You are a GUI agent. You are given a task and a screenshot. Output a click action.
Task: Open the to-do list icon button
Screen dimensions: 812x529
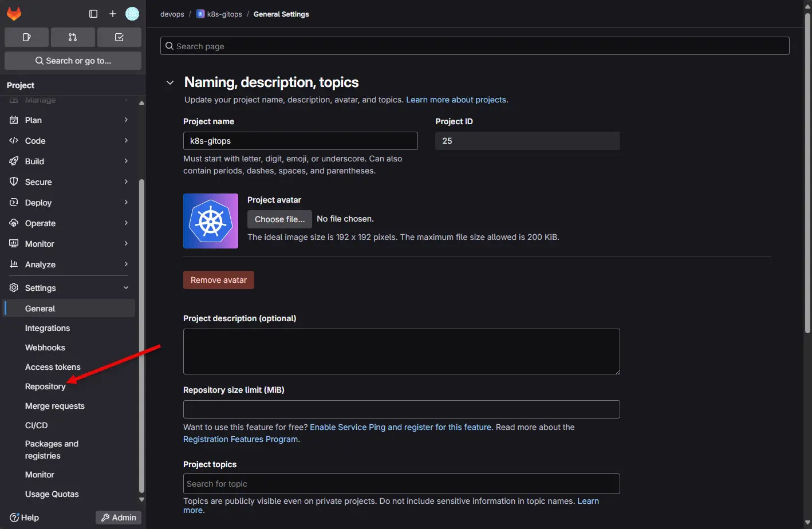point(119,37)
